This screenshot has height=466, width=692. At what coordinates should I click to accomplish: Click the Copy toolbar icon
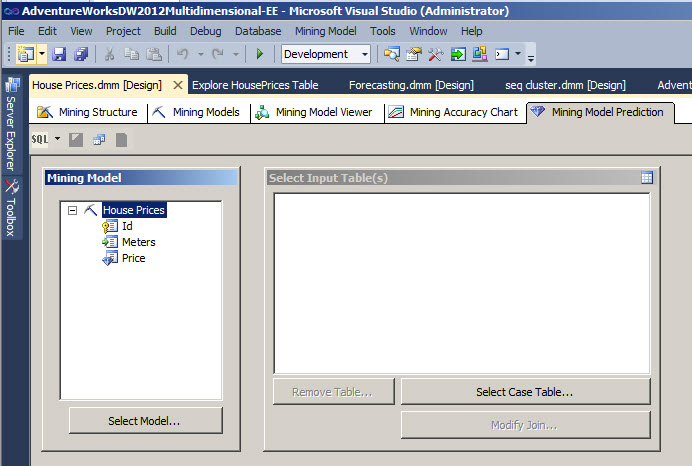coord(132,54)
